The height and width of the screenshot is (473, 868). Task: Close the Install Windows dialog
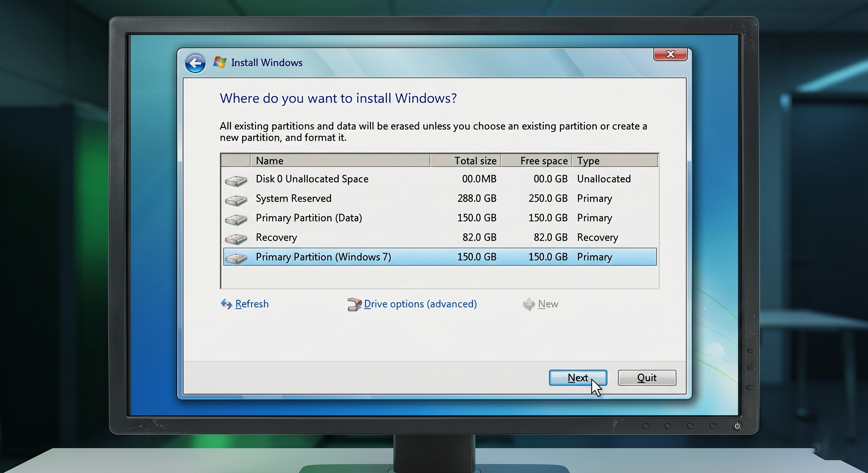click(x=670, y=54)
